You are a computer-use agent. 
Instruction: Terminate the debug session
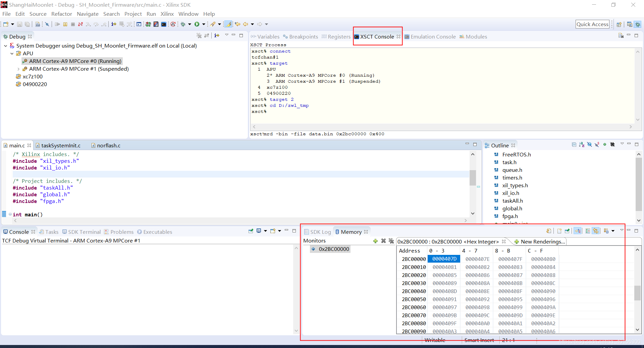pyautogui.click(x=73, y=24)
